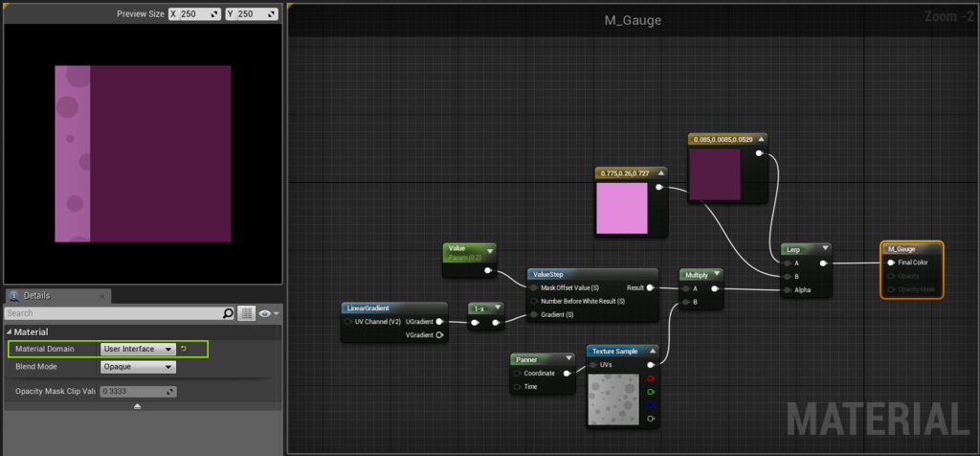980x456 pixels.
Task: Click the UVs input pin on Texture Sample
Action: tap(592, 365)
